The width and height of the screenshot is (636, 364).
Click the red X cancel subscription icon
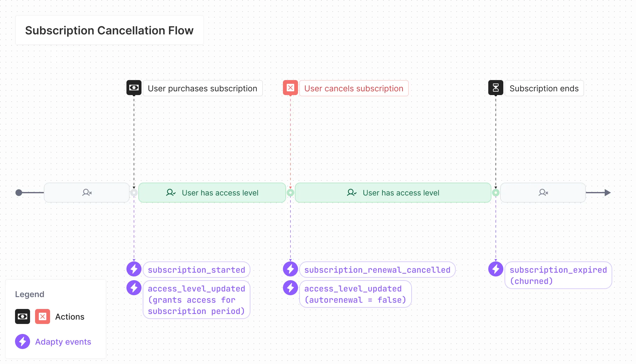(290, 88)
